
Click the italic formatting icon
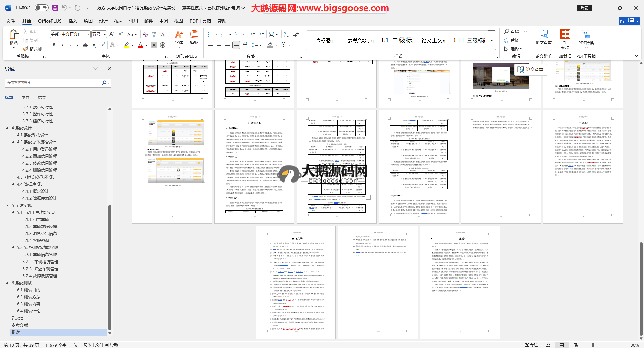62,45
